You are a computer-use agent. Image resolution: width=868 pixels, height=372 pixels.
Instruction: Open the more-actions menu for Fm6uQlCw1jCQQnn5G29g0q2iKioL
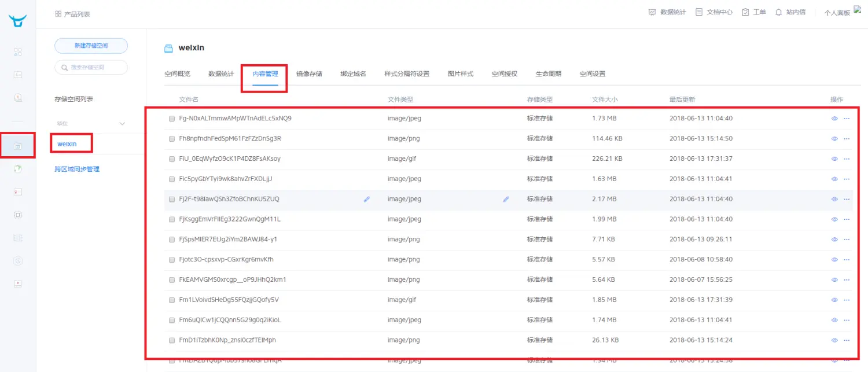(847, 320)
